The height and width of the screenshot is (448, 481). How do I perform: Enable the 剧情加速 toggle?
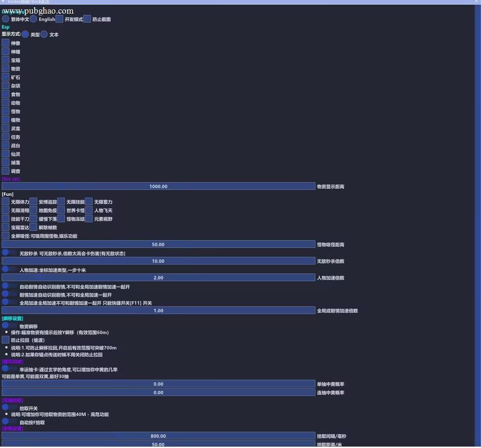click(x=9, y=294)
